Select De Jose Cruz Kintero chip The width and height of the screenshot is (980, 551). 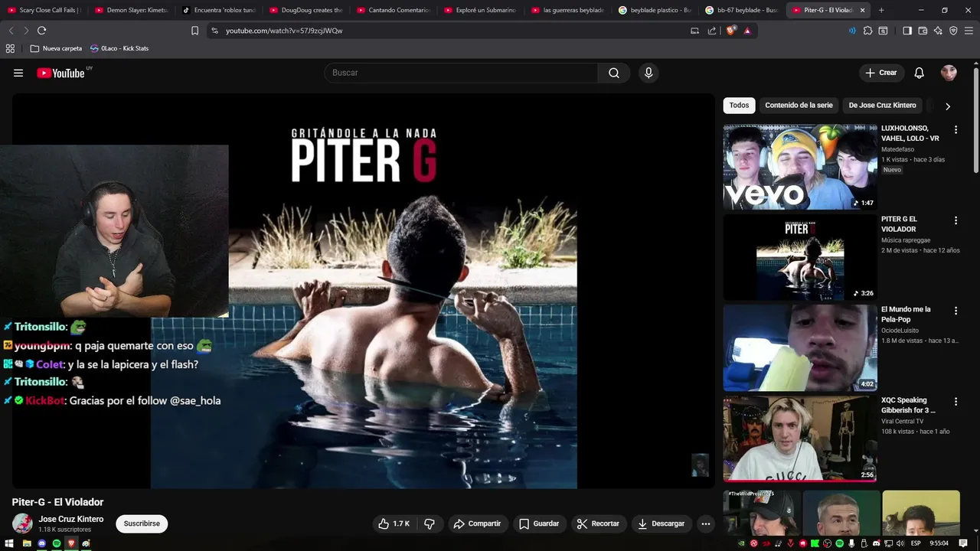pos(882,106)
